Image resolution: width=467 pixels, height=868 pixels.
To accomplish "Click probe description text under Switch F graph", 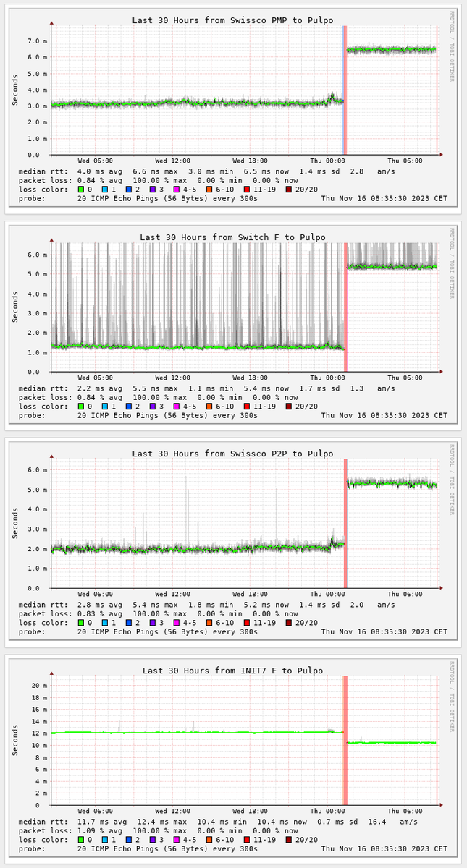I will [167, 415].
